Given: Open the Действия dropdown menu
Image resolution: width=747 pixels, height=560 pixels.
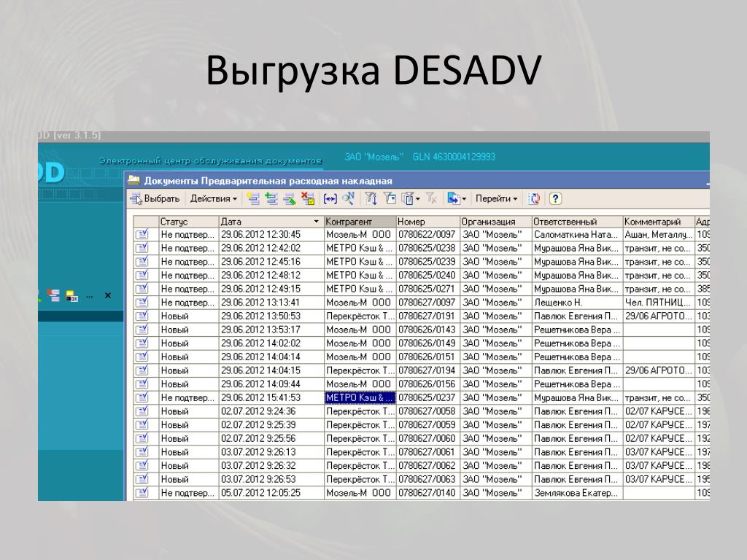Looking at the screenshot, I should [214, 199].
